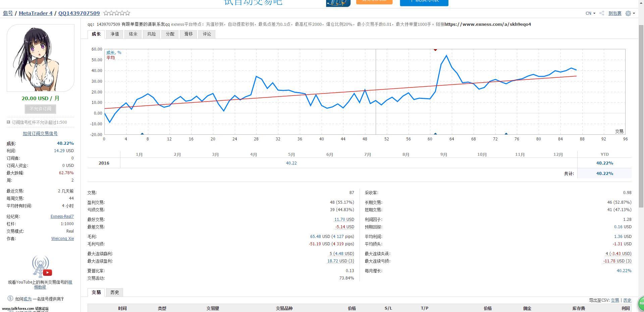Click the info icon beside 订阅信号杠杆

[8, 122]
